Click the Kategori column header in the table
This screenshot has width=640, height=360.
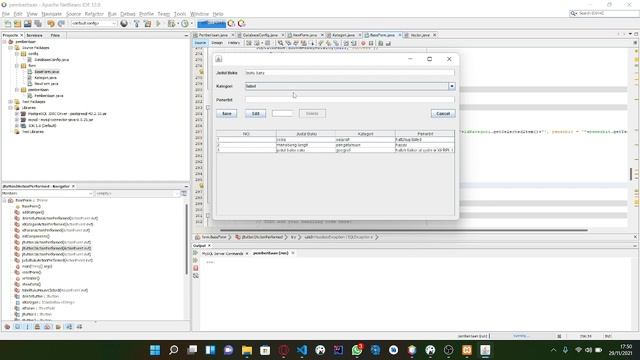(x=365, y=134)
